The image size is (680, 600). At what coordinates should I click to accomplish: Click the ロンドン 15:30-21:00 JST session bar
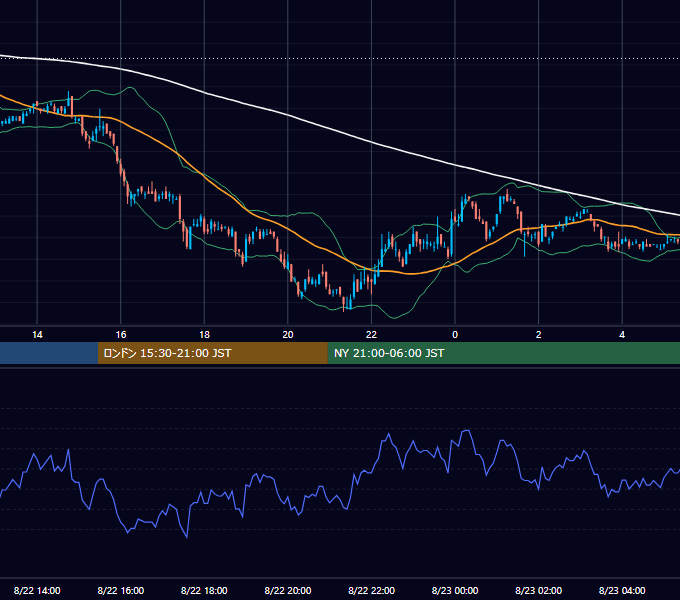pyautogui.click(x=212, y=353)
